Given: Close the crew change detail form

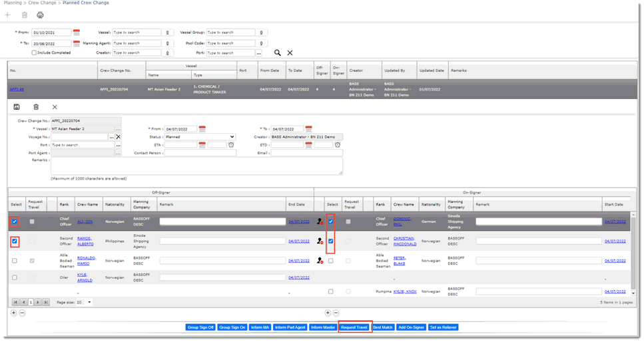Looking at the screenshot, I should click(x=55, y=106).
